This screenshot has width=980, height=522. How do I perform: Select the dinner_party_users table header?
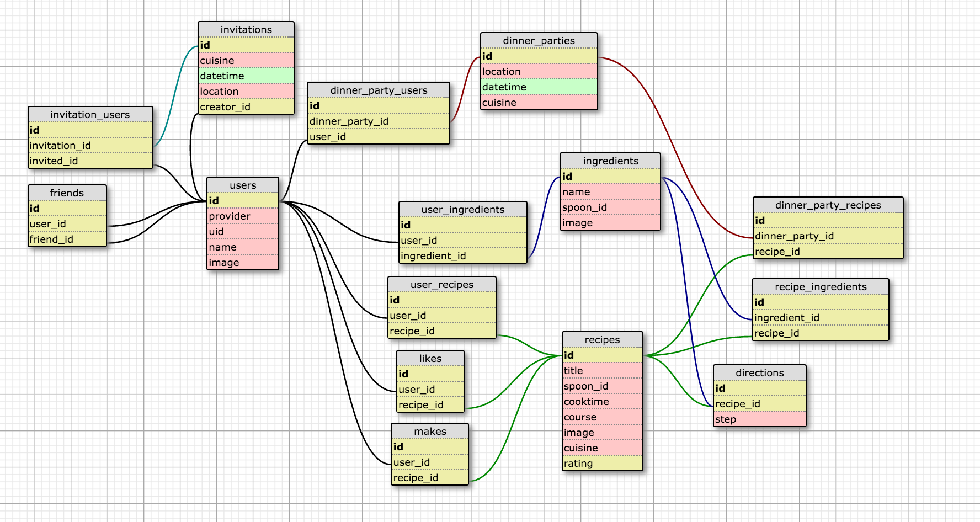[x=379, y=90]
